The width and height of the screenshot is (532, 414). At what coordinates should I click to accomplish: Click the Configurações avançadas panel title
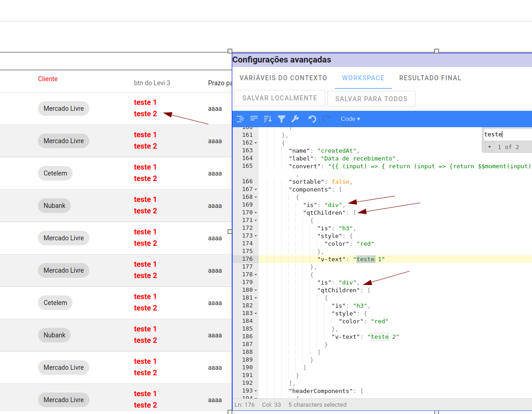pos(282,60)
